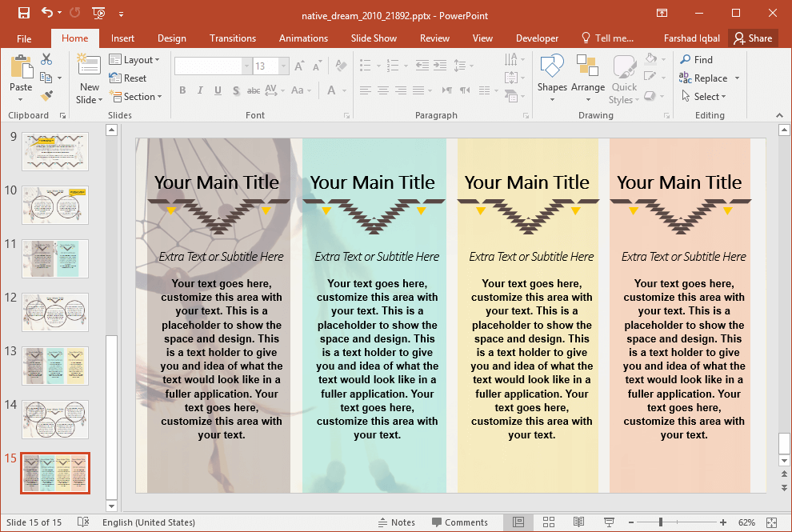792x532 pixels.
Task: Open Reading View from status bar
Action: 578,522
